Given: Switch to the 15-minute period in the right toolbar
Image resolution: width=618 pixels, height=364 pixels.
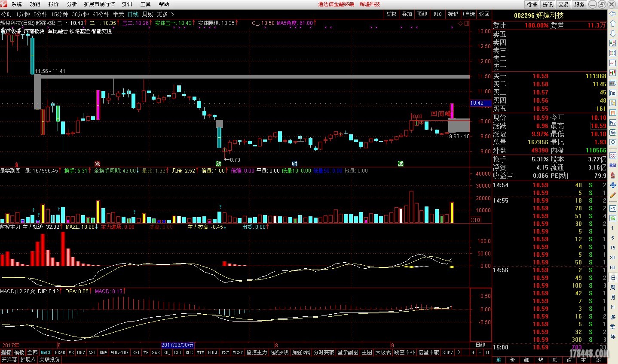Looking at the screenshot, I should click(x=613, y=248).
